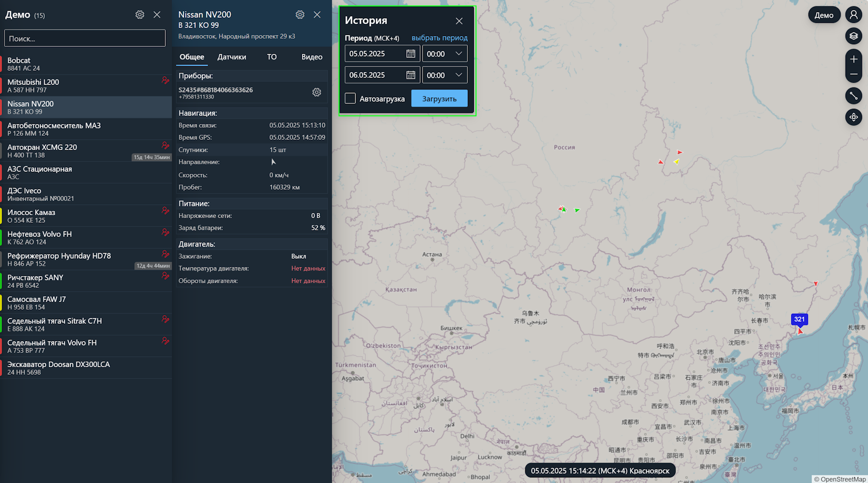Screen dimensions: 868x483
Task: Open the Видео tab
Action: point(312,57)
